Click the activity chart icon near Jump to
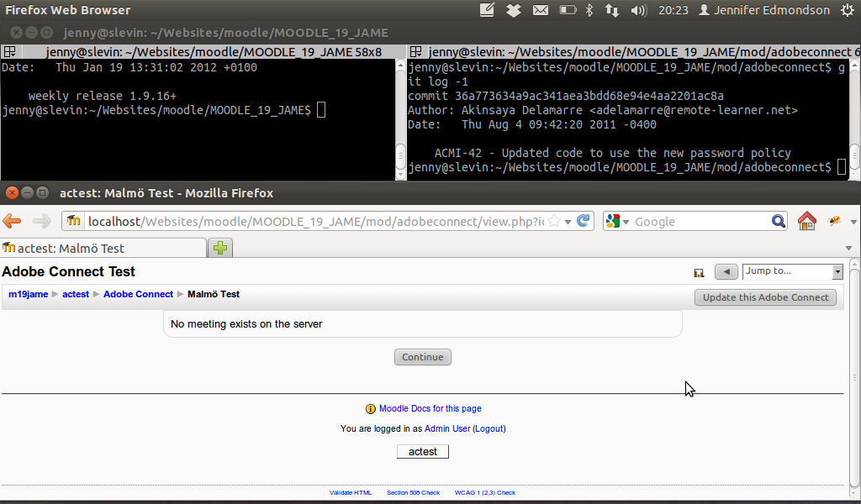The image size is (861, 504). (699, 272)
